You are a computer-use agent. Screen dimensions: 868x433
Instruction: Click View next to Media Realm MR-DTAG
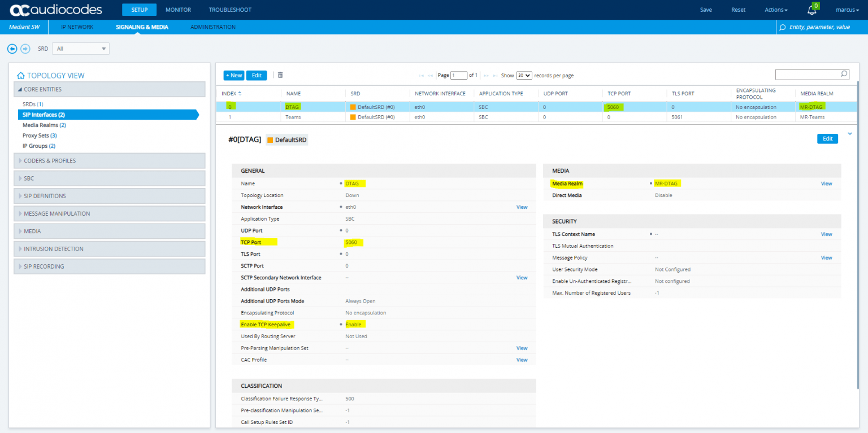pos(826,183)
